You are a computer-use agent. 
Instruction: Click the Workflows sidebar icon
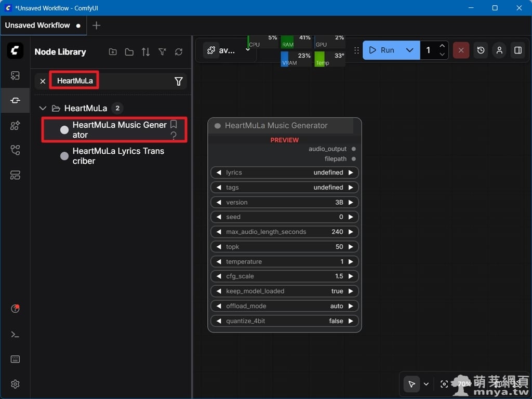pyautogui.click(x=15, y=150)
